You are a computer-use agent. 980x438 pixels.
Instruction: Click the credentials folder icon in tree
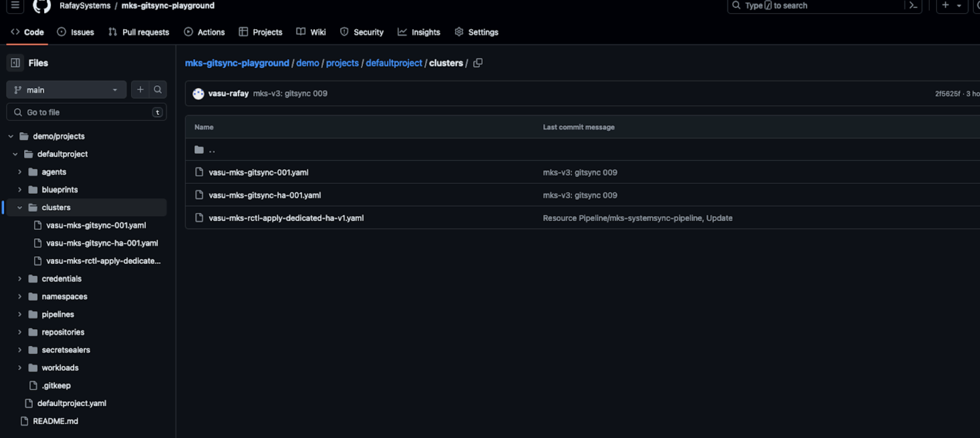pyautogui.click(x=33, y=279)
